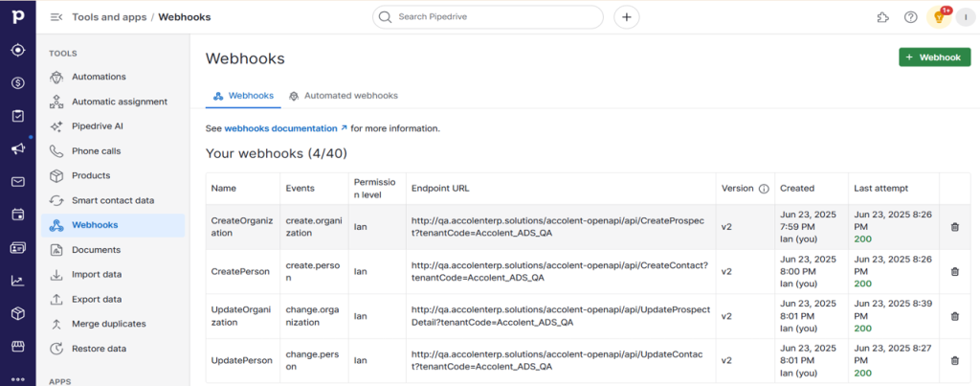Open the Pipedrive logo home
This screenshot has width=980, height=386.
(17, 17)
